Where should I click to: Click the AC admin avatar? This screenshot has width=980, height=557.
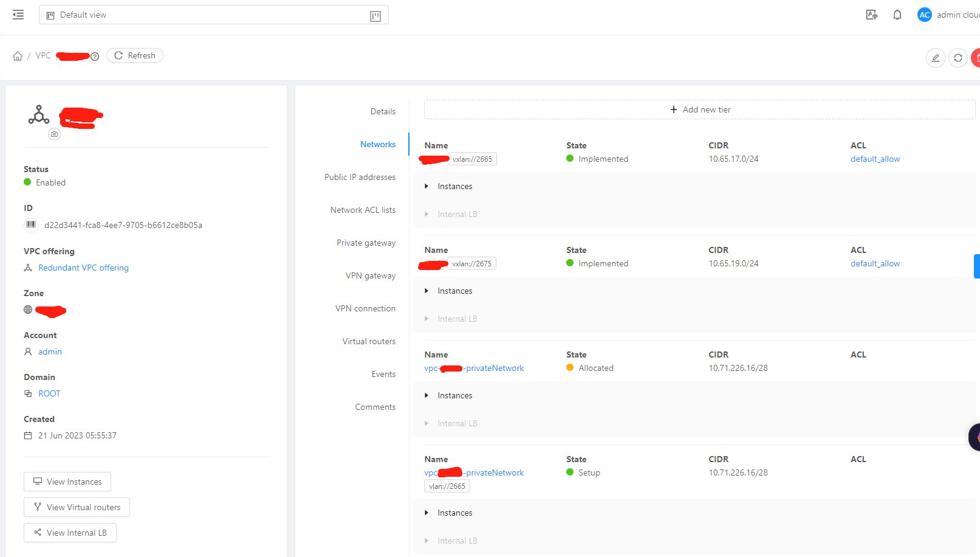pos(924,15)
